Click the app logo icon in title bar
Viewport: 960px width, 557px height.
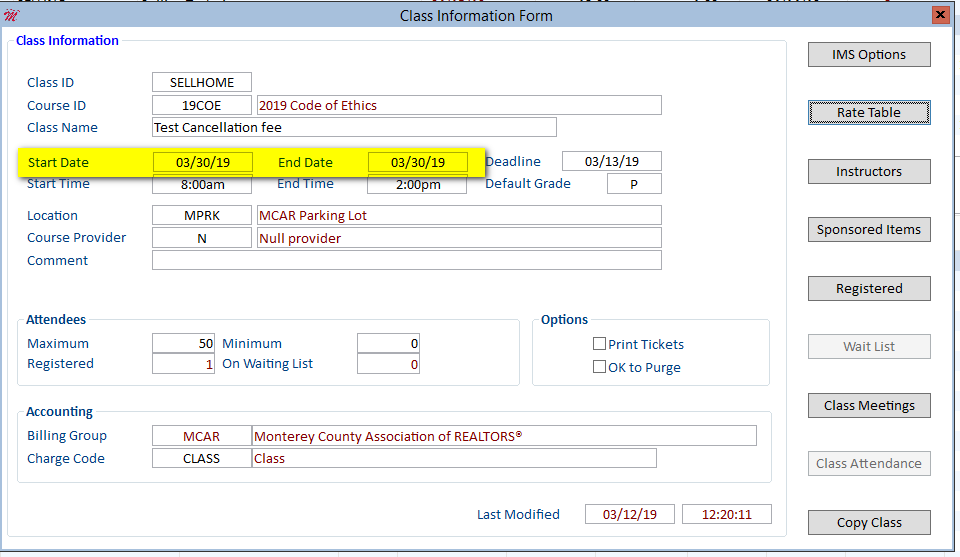tap(11, 15)
